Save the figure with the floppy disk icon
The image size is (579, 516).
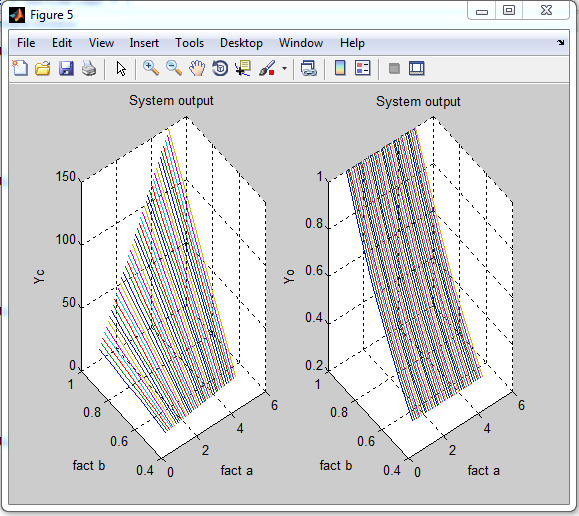click(x=66, y=68)
